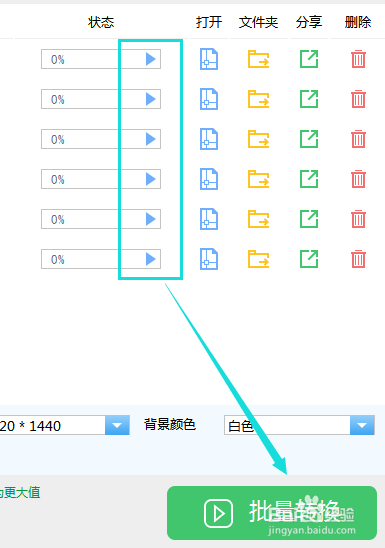Delete the second row with the red trash icon
This screenshot has height=548, width=385.
click(358, 99)
